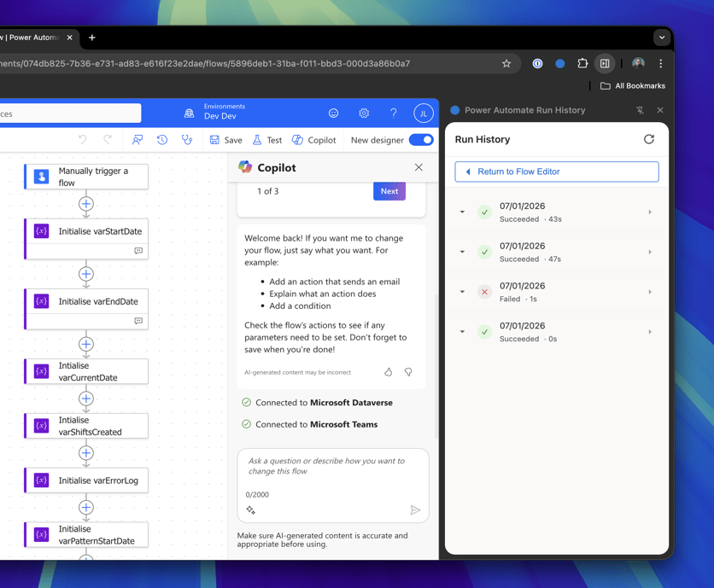Open a new browser tab
Viewport: 714px width, 588px height.
[x=92, y=38]
